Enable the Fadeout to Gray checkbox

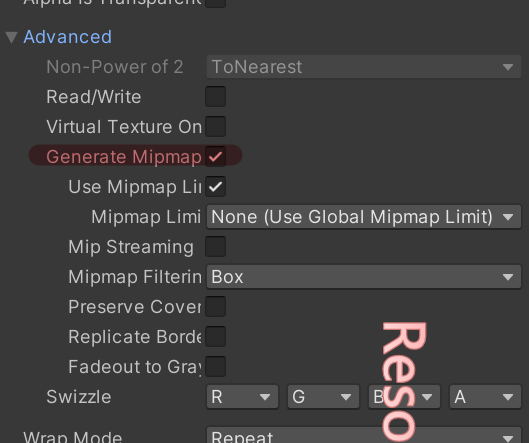click(x=216, y=366)
